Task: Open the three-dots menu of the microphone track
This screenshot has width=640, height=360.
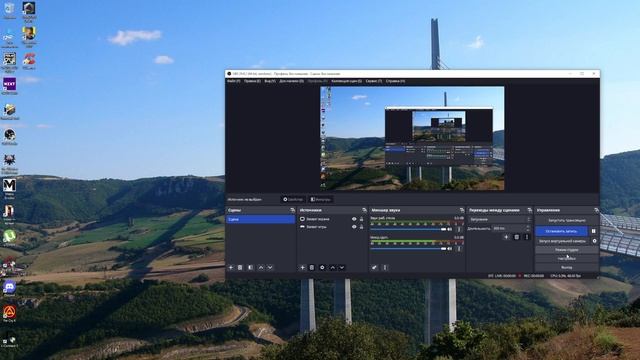Action: (459, 249)
